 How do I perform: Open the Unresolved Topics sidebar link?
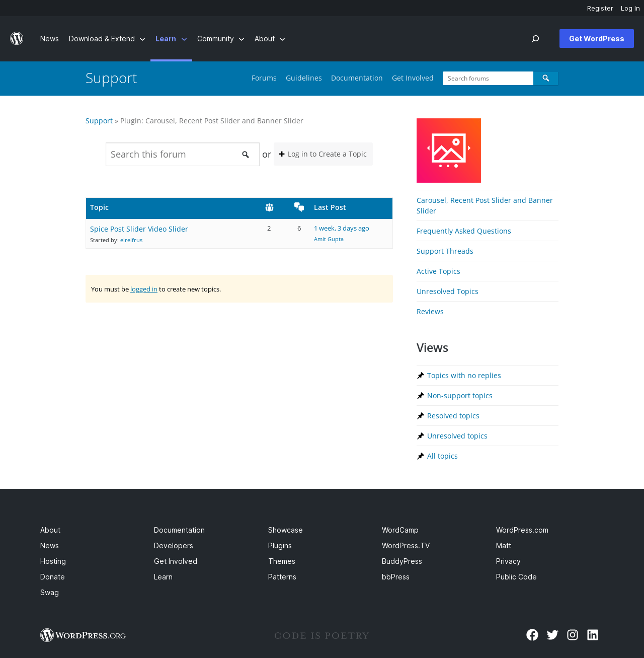pos(447,291)
